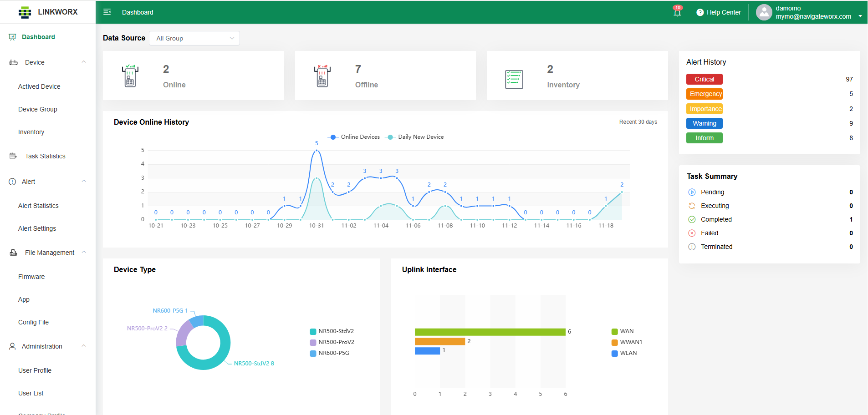Click the Emergency alert badge

click(704, 94)
